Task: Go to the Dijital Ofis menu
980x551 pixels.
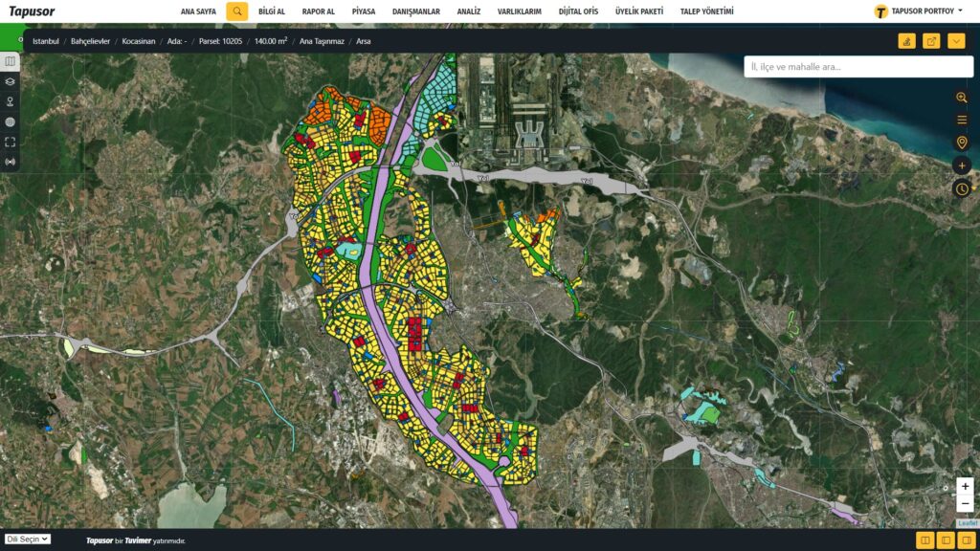Action: pos(577,11)
